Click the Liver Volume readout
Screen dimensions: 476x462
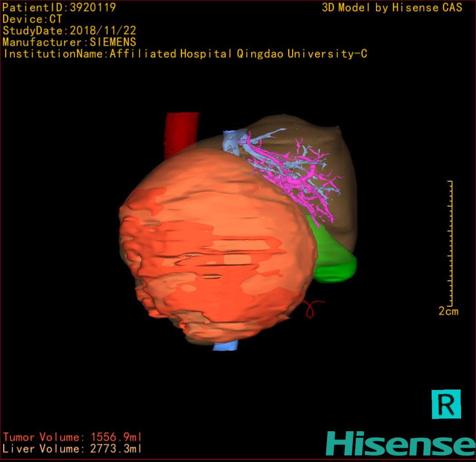[x=72, y=449]
